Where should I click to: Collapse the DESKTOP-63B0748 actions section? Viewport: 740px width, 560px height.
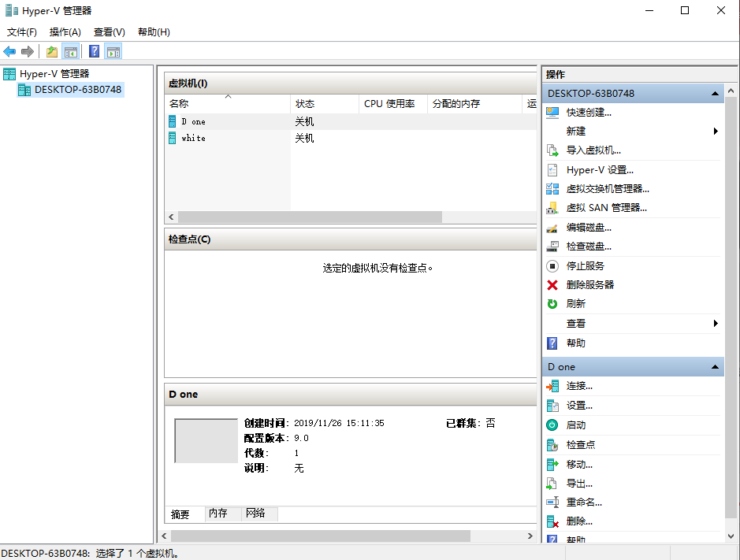point(715,94)
